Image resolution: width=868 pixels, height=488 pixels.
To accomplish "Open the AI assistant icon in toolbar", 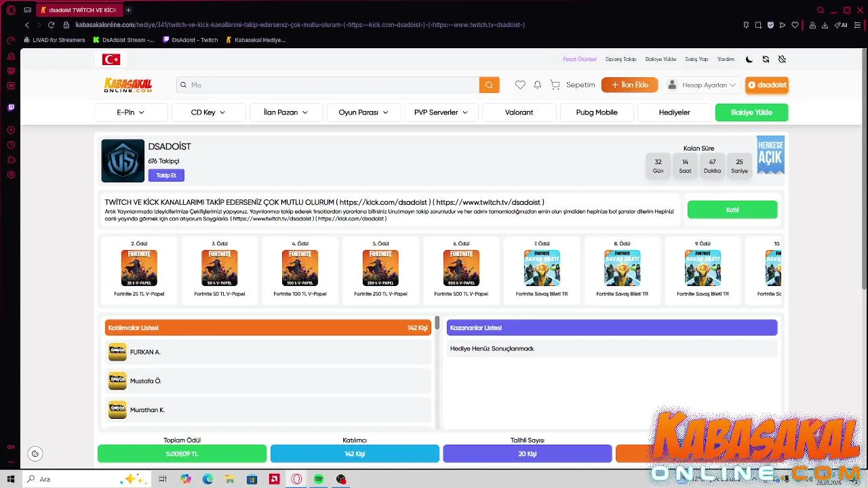I will click(x=842, y=25).
